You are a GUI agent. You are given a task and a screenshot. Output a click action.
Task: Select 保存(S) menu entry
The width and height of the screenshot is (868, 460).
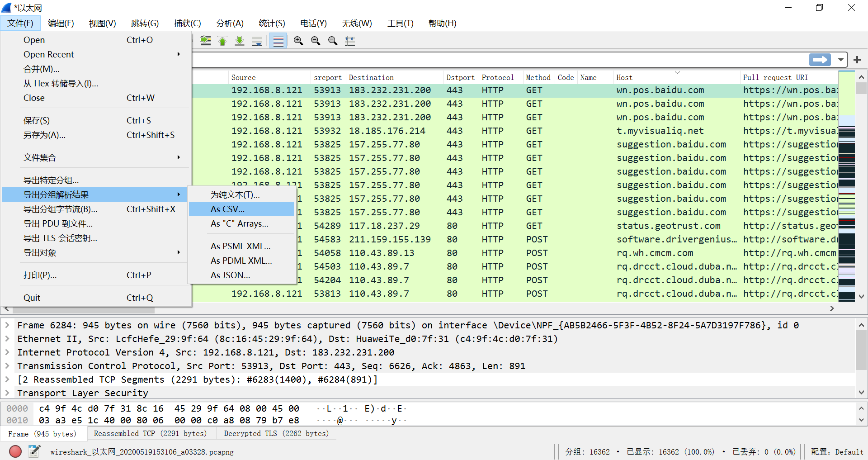pos(95,120)
